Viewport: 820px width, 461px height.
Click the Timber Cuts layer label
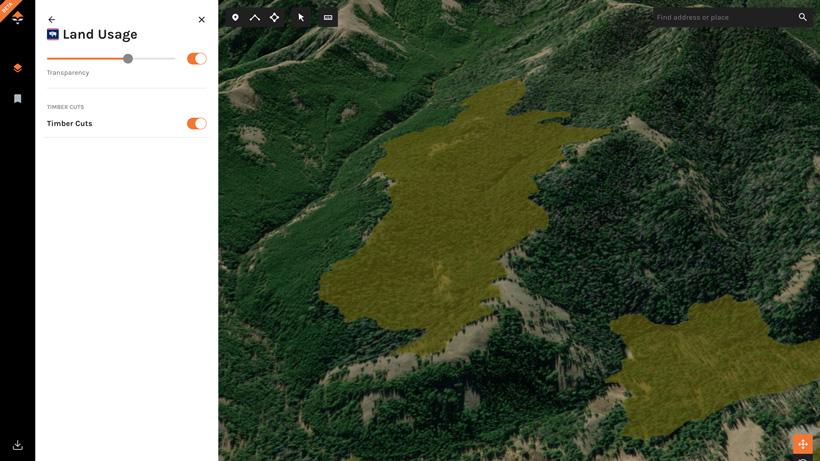tap(69, 124)
